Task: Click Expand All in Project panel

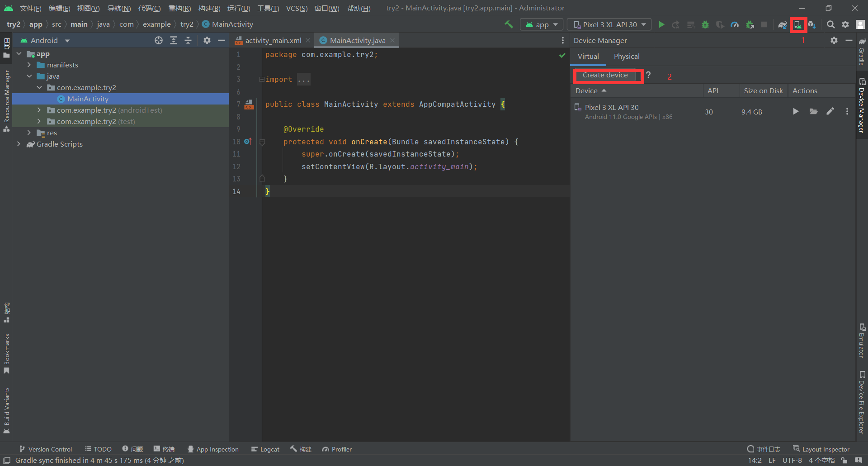Action: coord(173,40)
